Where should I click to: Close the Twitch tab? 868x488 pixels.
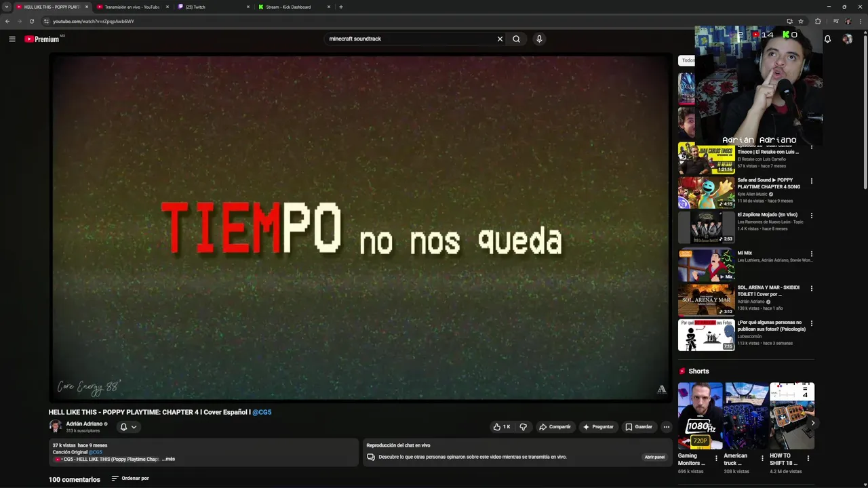click(x=248, y=7)
